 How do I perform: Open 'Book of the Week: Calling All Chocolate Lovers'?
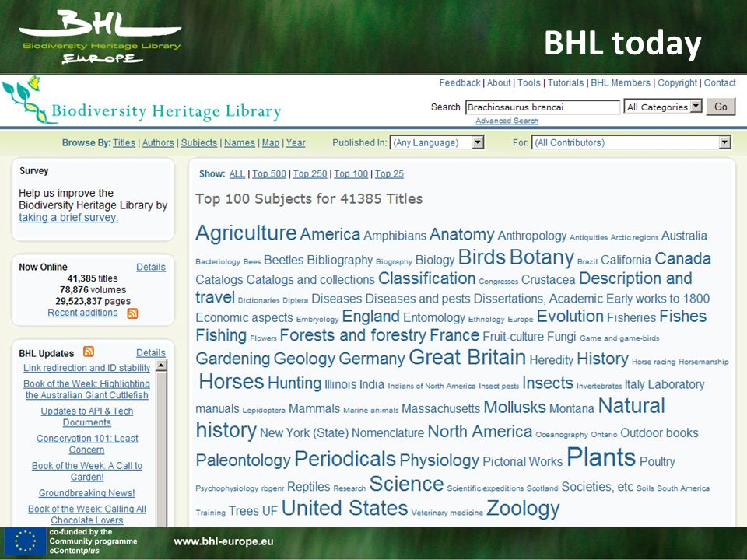coord(86,514)
